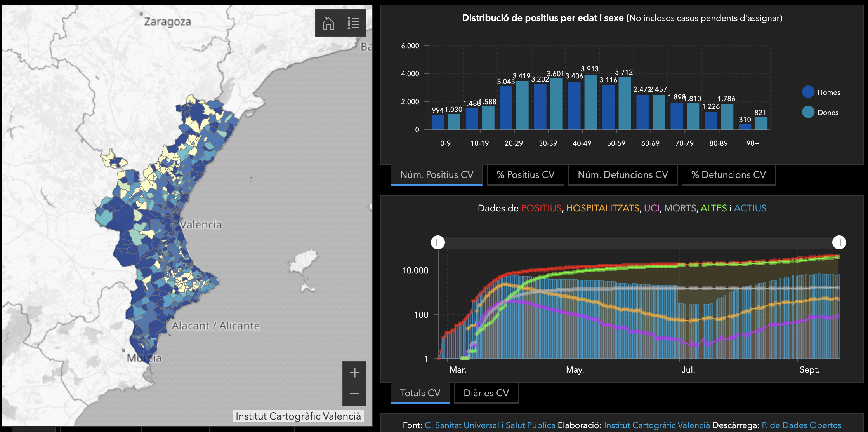Open Institut Cartogràfic Valencià footer link
Viewport: 868px width, 432px height.
(657, 425)
